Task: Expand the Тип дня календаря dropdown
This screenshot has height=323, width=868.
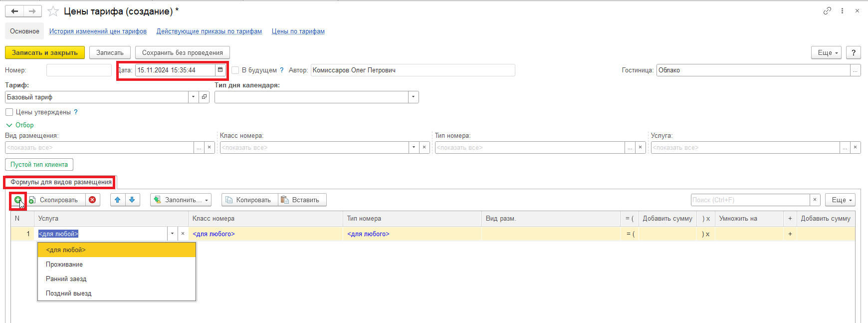Action: [x=414, y=97]
